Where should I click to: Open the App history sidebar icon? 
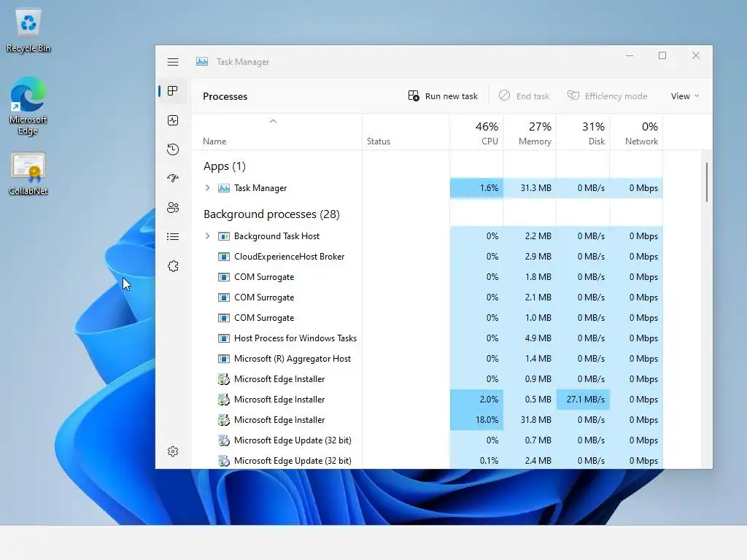coord(173,149)
